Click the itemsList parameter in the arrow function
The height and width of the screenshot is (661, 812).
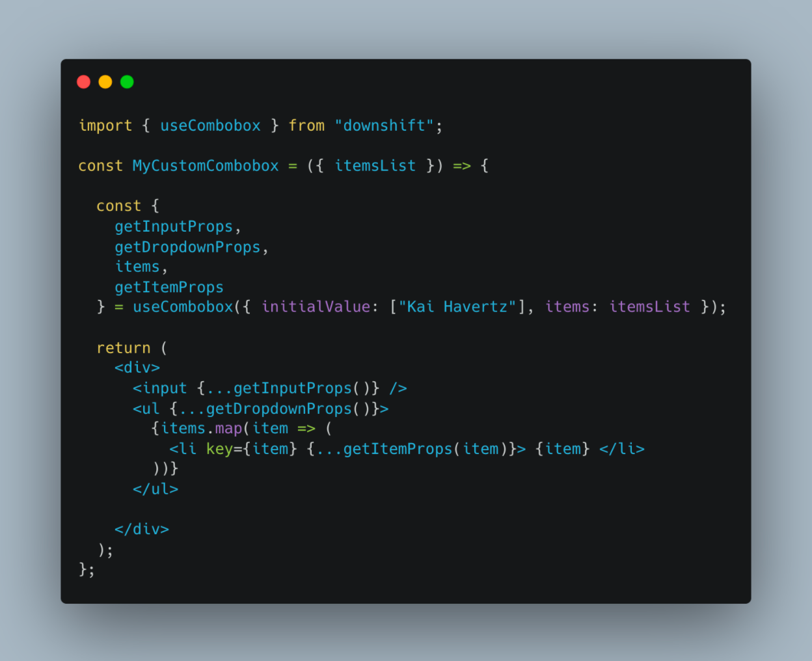click(x=375, y=166)
